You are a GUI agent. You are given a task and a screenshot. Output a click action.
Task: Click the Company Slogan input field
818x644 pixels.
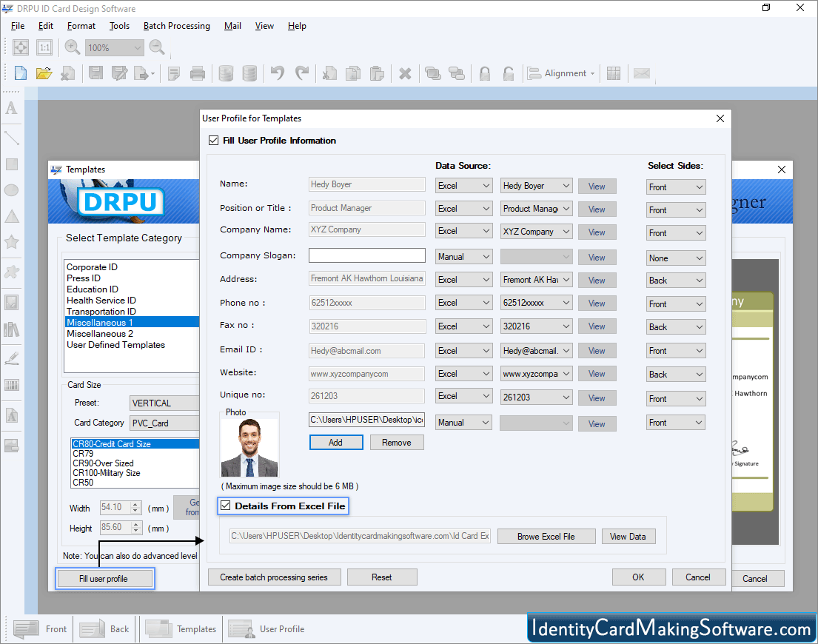[x=366, y=255]
